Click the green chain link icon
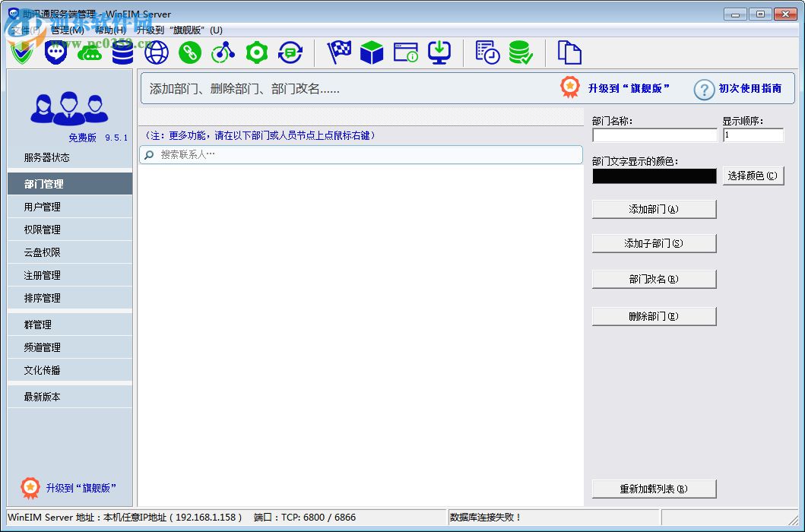805x532 pixels. (x=189, y=52)
